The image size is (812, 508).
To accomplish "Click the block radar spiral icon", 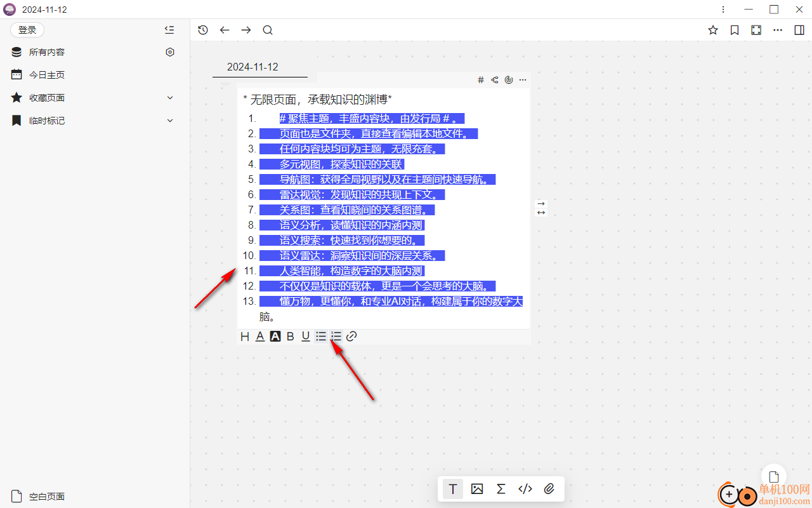I will point(509,80).
